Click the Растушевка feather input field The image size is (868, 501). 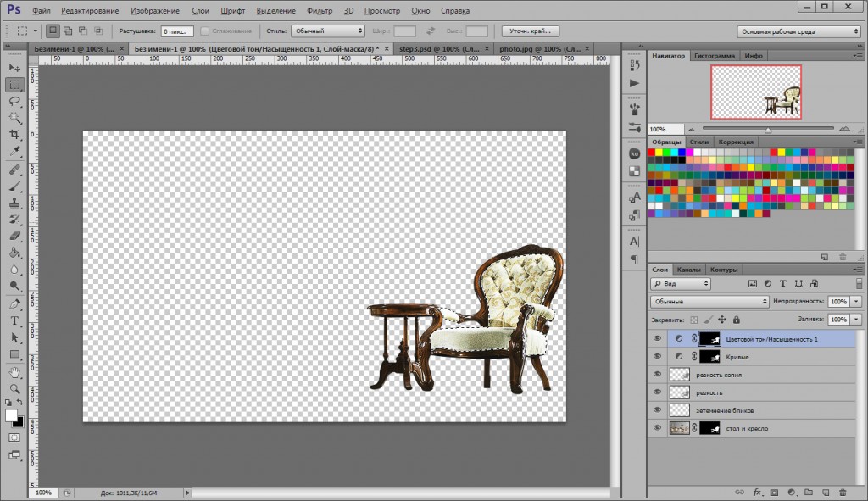tap(177, 31)
